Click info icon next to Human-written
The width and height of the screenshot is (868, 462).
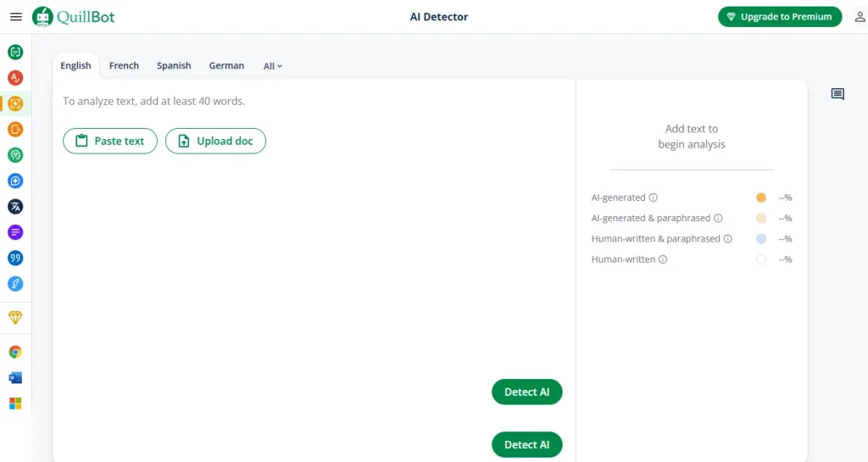663,259
